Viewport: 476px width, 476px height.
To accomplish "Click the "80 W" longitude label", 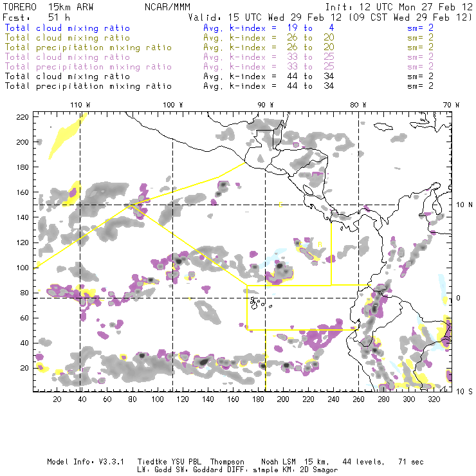I will [x=358, y=105].
